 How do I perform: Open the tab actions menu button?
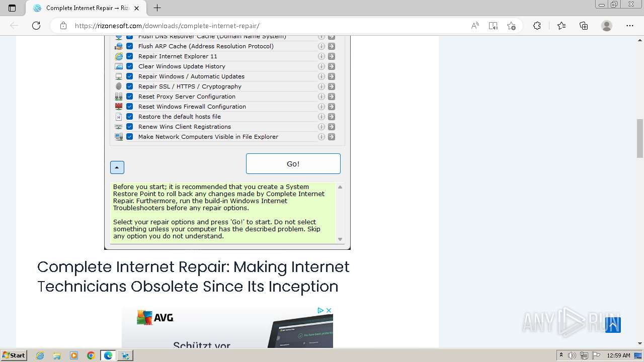click(12, 8)
